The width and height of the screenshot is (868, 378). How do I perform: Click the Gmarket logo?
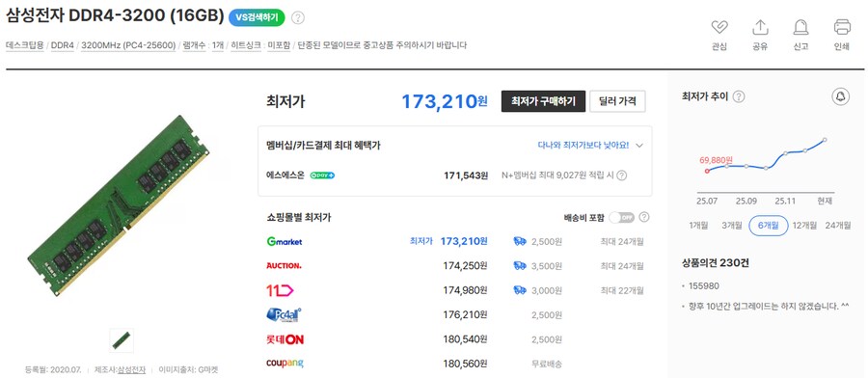click(284, 241)
